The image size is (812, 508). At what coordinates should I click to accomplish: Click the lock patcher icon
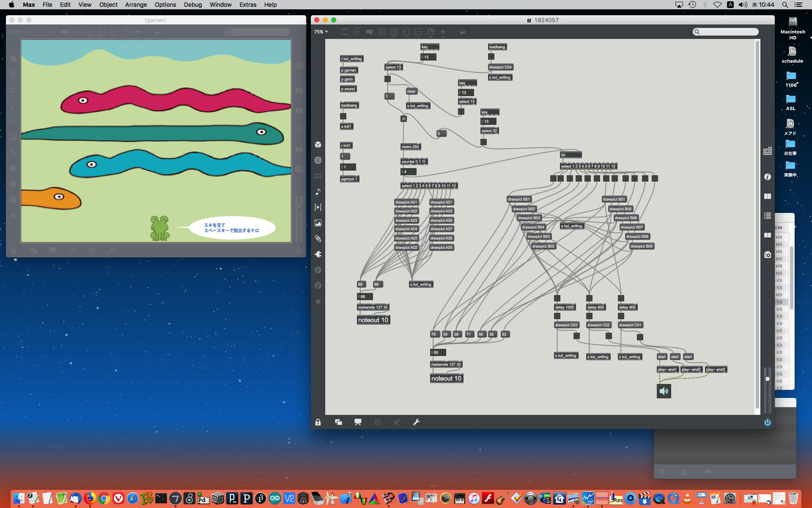[318, 422]
